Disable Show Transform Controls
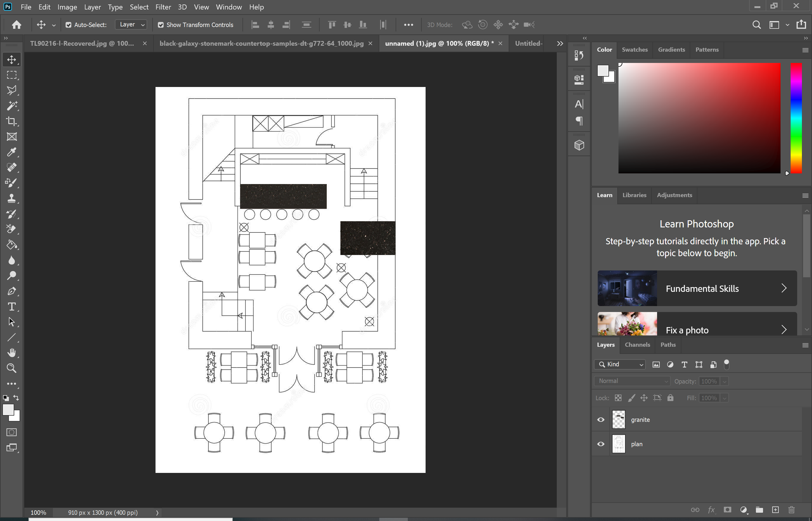This screenshot has height=521, width=812. (x=161, y=25)
